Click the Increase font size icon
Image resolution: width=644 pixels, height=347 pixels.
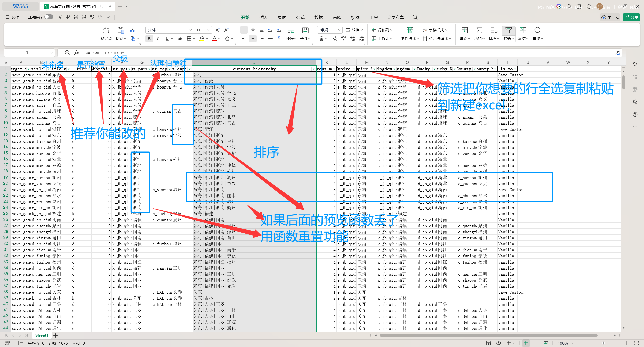pyautogui.click(x=218, y=30)
